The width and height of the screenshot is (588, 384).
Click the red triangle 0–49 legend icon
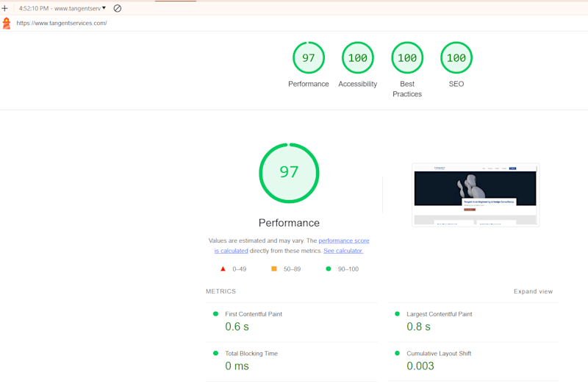(x=223, y=269)
